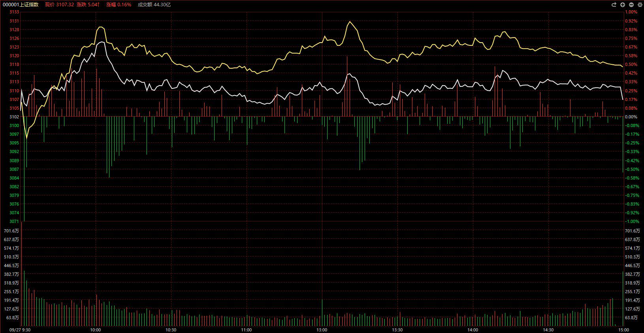The image size is (644, 333).
Task: Click the 0.50% right axis label
Action: pos(631,64)
